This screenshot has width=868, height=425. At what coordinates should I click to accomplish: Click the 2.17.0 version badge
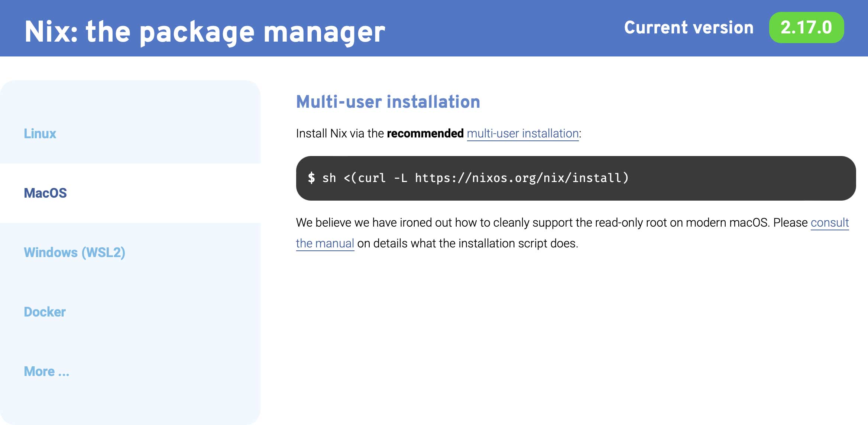click(806, 27)
